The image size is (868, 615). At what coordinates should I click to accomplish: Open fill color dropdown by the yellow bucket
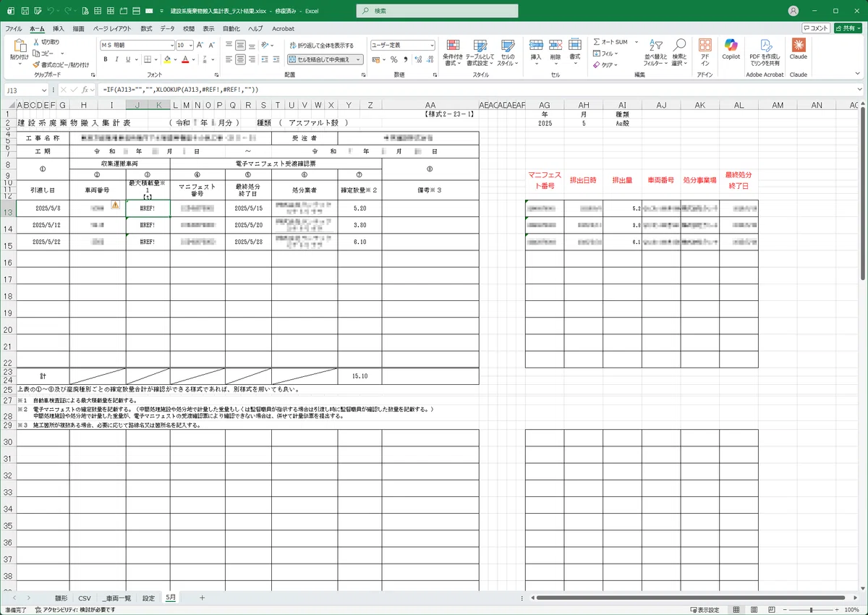(175, 59)
